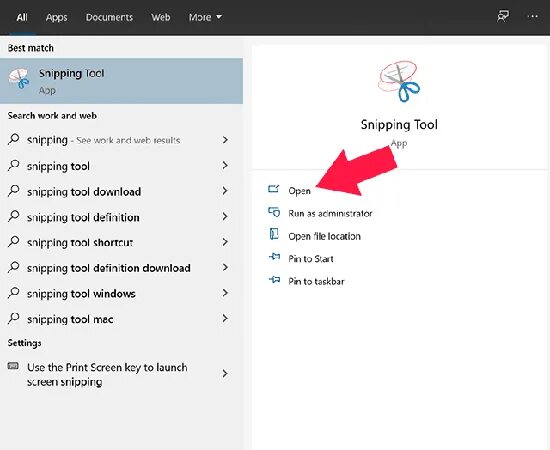The width and height of the screenshot is (550, 450).
Task: Expand chevron for 'snipping tool definition download'
Action: pos(225,268)
